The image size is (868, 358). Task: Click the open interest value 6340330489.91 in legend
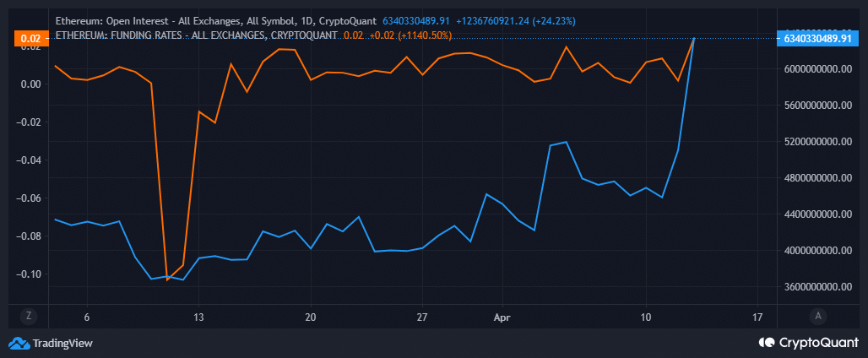[x=416, y=22]
